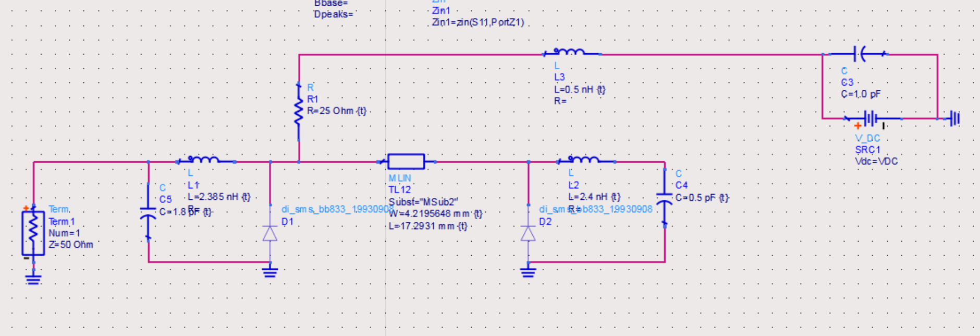Select the Term1 termination symbol
The image size is (980, 336).
[x=33, y=233]
